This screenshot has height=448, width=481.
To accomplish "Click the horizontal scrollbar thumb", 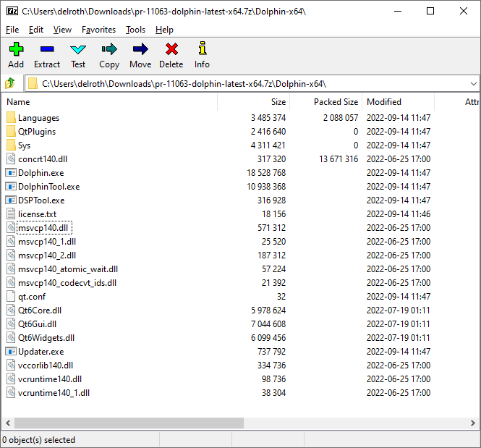I will pos(129,423).
